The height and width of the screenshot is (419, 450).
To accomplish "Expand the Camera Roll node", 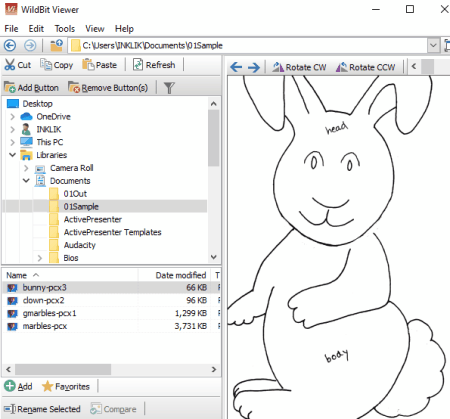I will pyautogui.click(x=26, y=168).
